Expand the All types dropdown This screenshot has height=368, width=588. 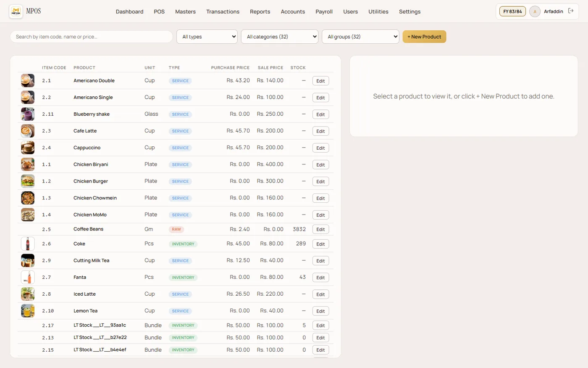click(x=207, y=37)
